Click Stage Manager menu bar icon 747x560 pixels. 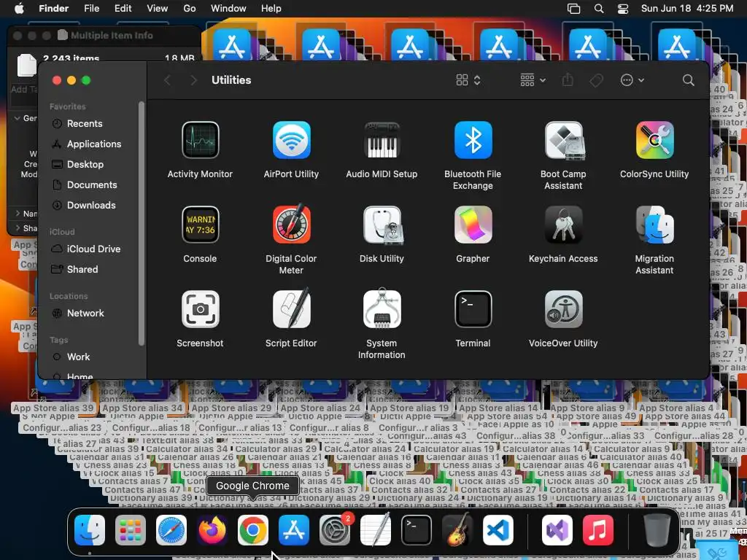click(x=574, y=8)
